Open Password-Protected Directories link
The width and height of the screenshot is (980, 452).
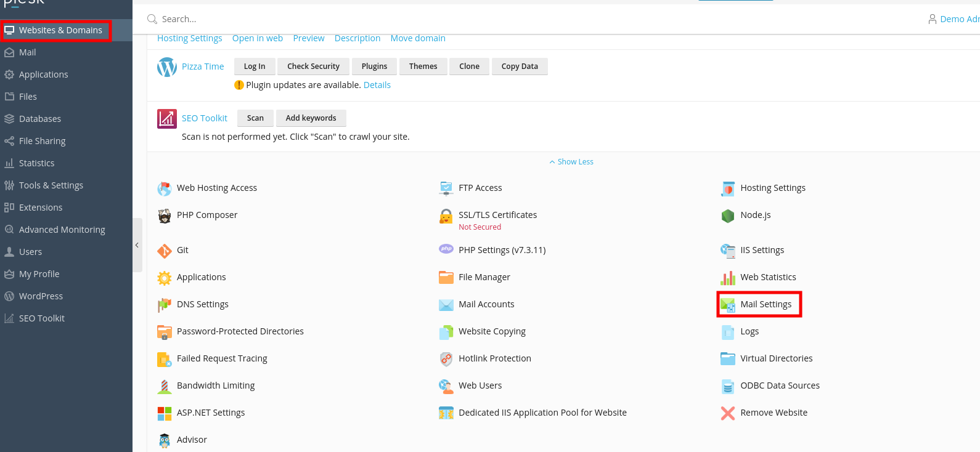pos(240,331)
